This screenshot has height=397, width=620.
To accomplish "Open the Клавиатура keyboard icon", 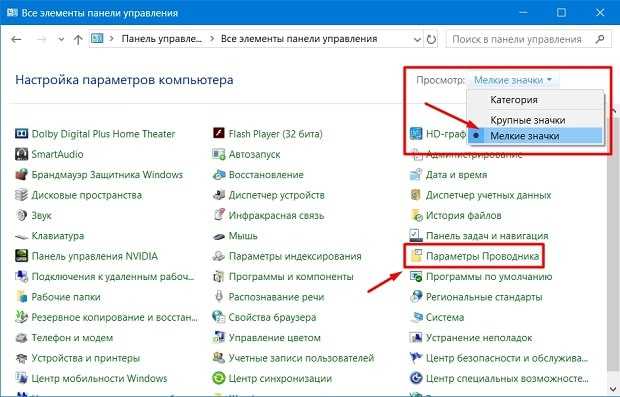I will click(21, 236).
